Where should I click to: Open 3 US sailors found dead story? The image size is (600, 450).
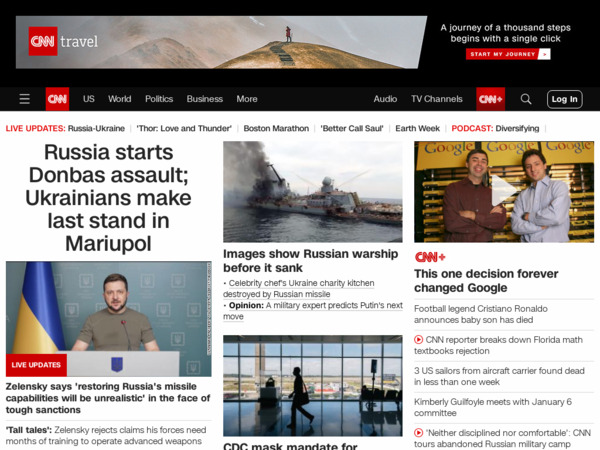[x=499, y=376]
